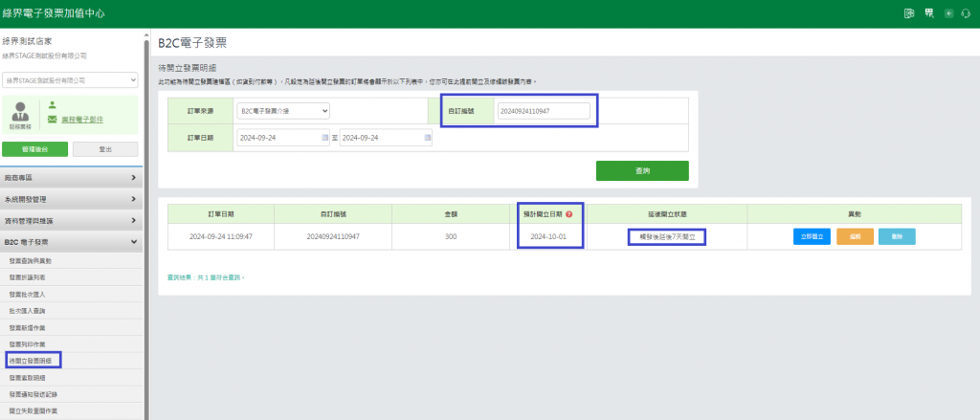Click the query result count text
The height and width of the screenshot is (420, 980).
(207, 276)
